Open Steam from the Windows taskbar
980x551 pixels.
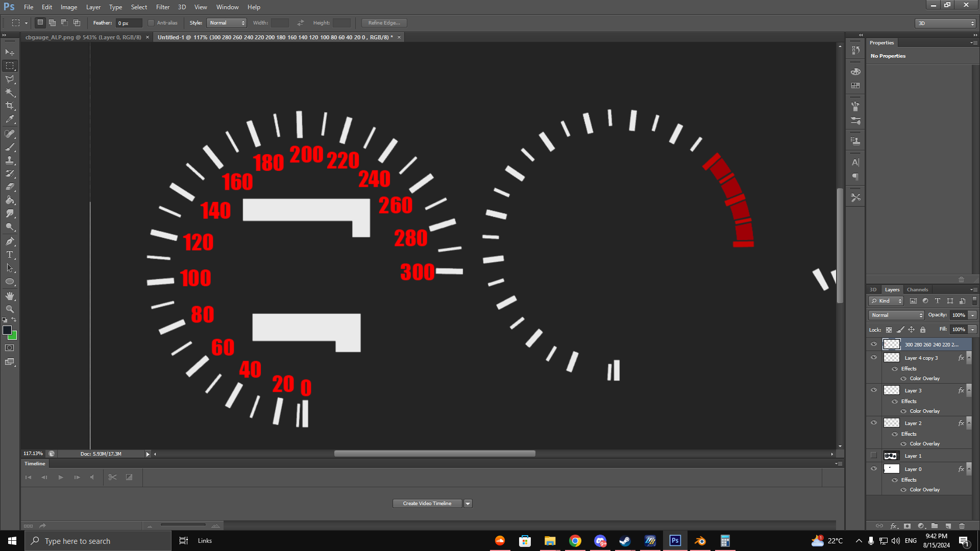coord(625,541)
